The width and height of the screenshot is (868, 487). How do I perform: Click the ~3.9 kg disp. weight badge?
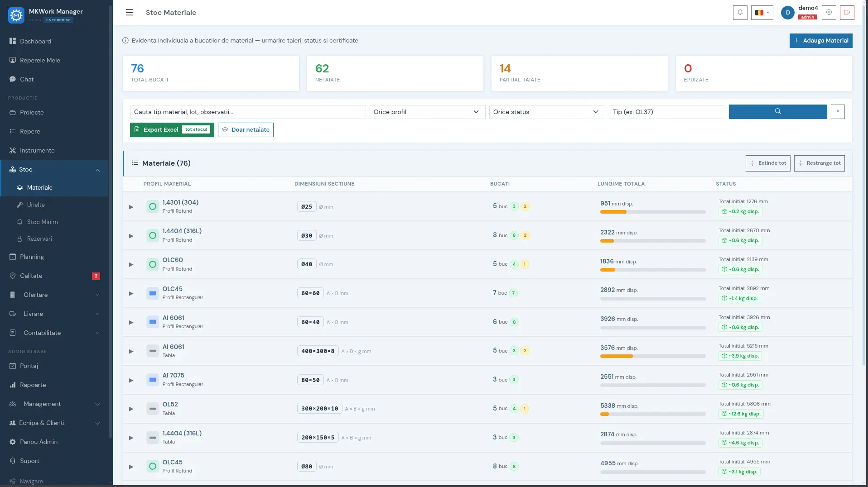(740, 356)
